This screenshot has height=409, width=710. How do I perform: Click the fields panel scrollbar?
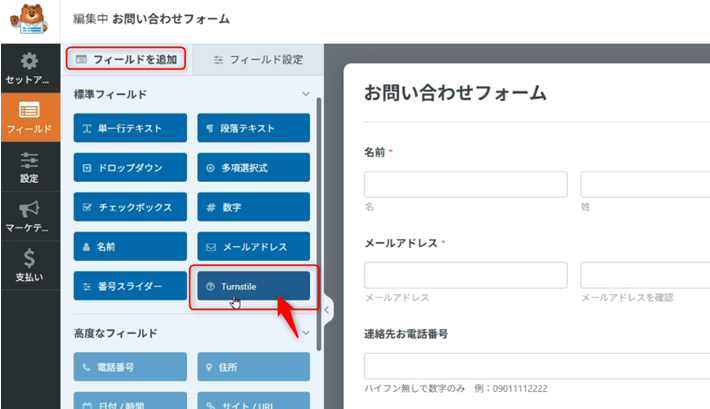click(319, 224)
